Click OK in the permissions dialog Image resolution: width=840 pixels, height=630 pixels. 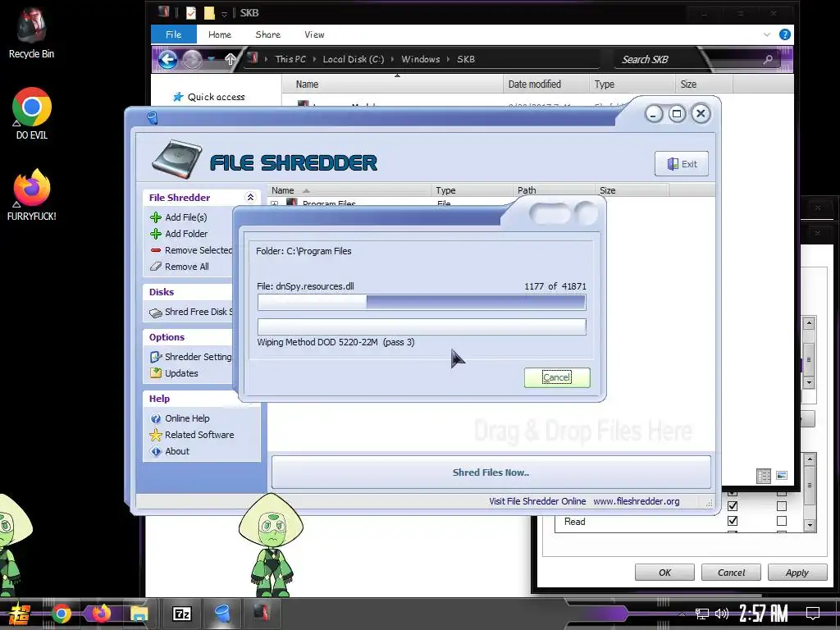pyautogui.click(x=664, y=573)
